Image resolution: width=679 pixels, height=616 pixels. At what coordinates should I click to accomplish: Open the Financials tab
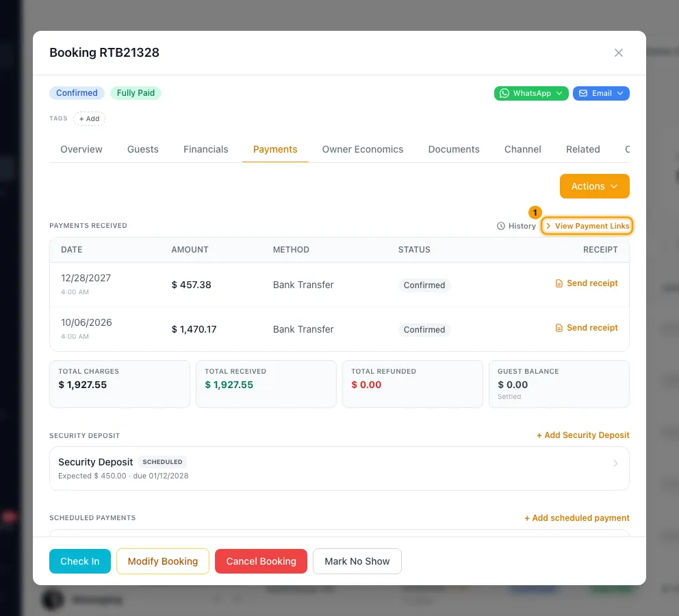pos(206,149)
